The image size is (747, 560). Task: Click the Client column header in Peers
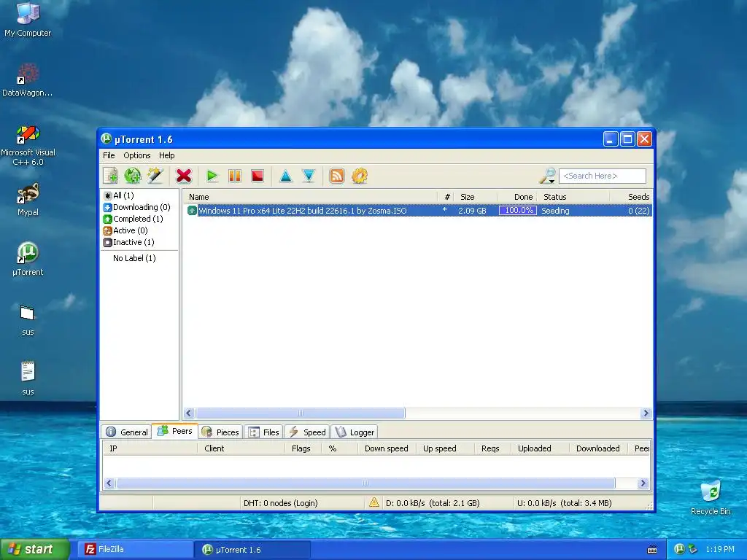pos(241,448)
